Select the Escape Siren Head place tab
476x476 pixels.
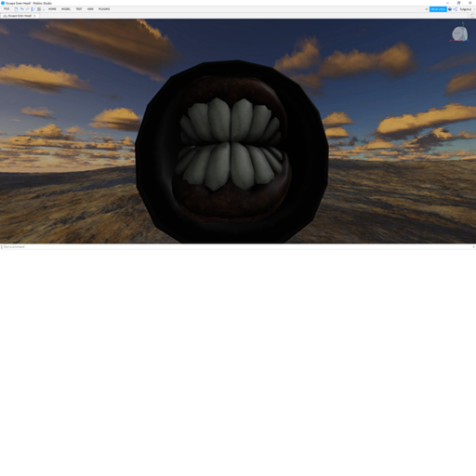pyautogui.click(x=20, y=16)
